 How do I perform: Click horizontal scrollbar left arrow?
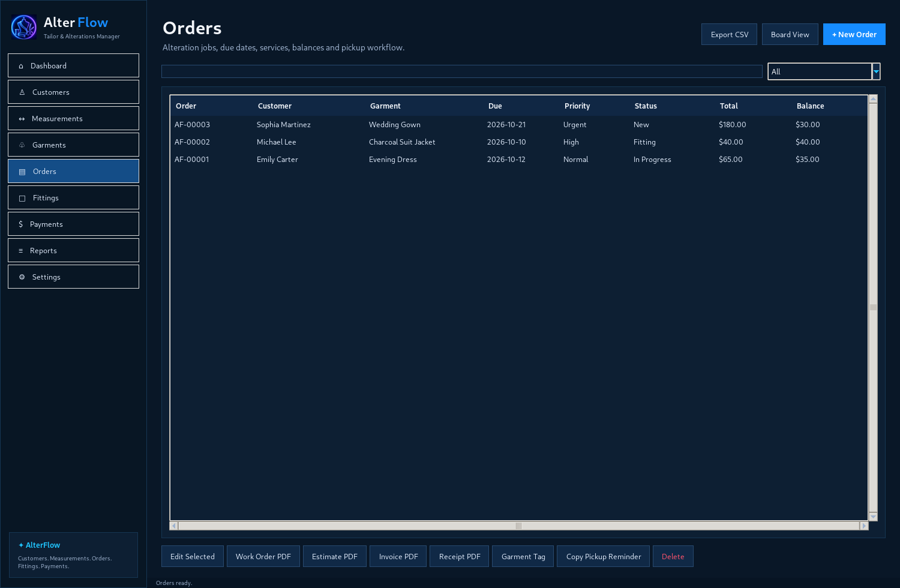(174, 526)
